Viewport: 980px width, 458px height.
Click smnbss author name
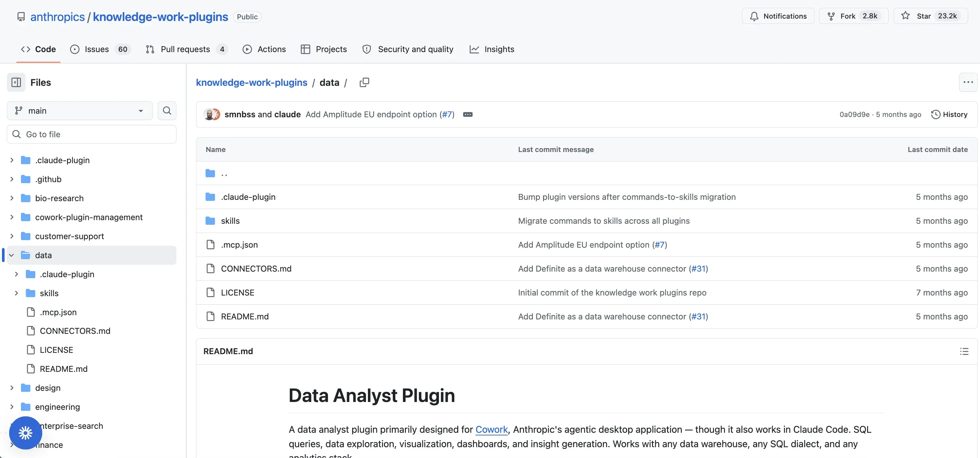240,114
